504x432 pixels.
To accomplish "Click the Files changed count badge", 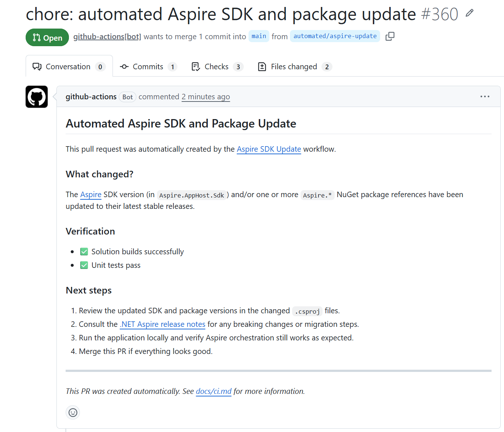I will pyautogui.click(x=327, y=67).
